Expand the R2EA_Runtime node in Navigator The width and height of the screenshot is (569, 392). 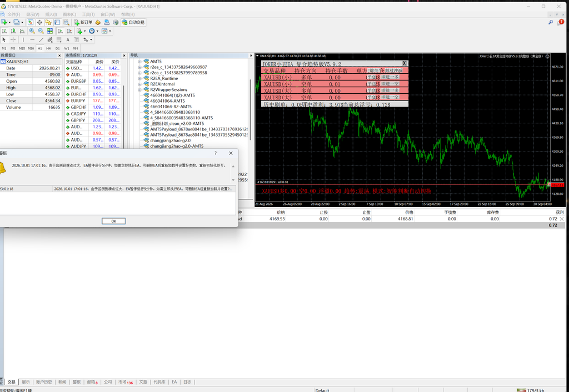[139, 78]
